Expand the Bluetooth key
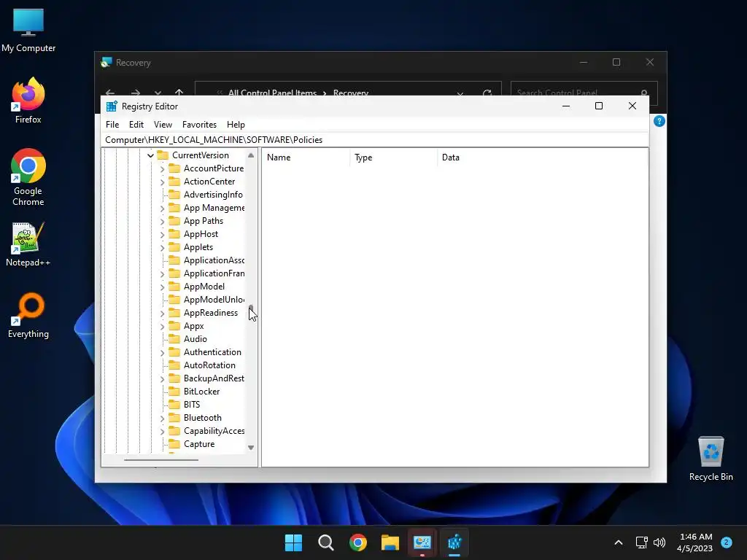747x560 pixels. [x=162, y=418]
